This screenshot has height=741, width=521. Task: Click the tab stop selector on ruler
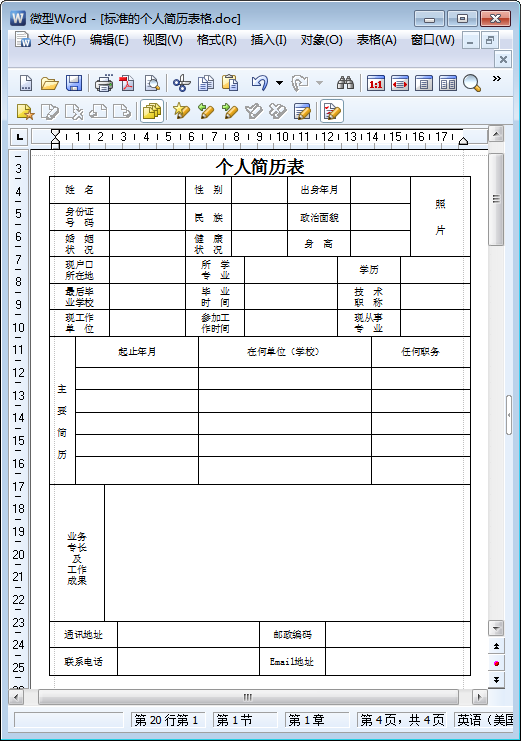[x=19, y=138]
